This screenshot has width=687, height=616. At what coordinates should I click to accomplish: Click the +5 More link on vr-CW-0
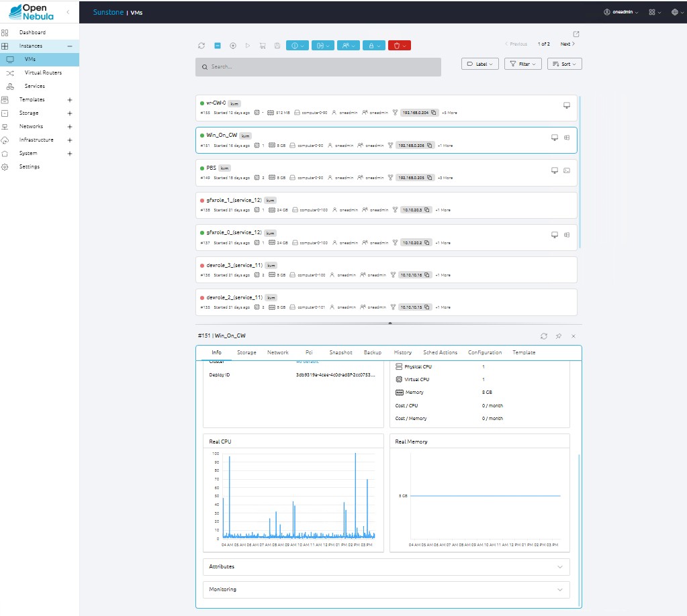pos(449,113)
